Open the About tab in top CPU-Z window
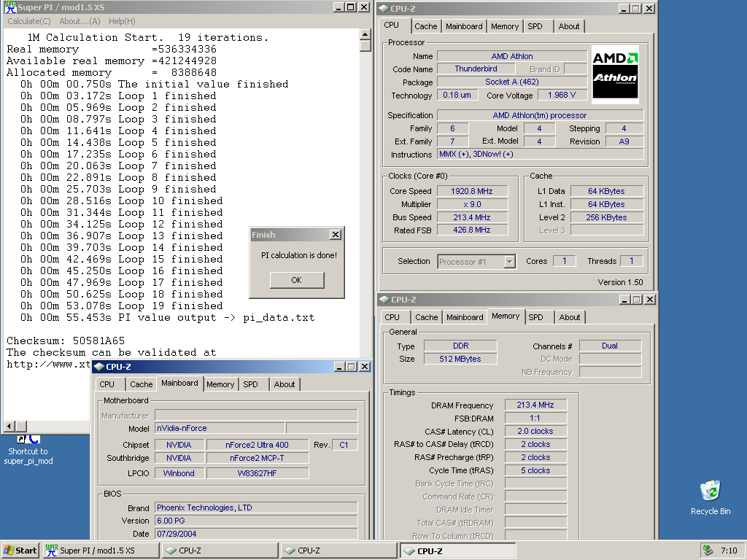Image resolution: width=747 pixels, height=560 pixels. coord(569,27)
